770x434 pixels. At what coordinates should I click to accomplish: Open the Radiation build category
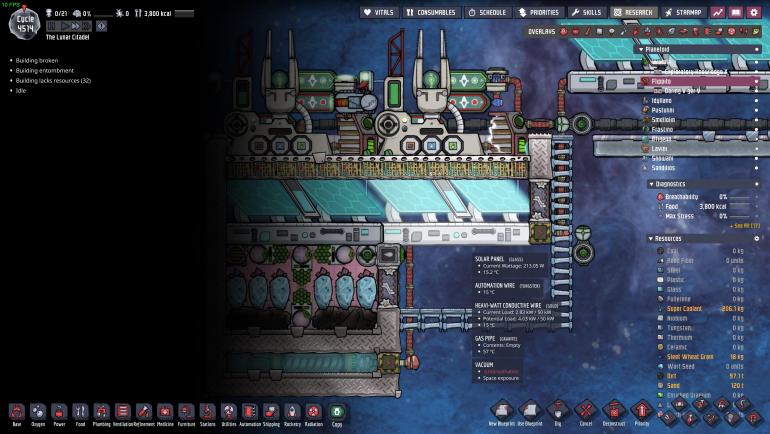coord(313,415)
